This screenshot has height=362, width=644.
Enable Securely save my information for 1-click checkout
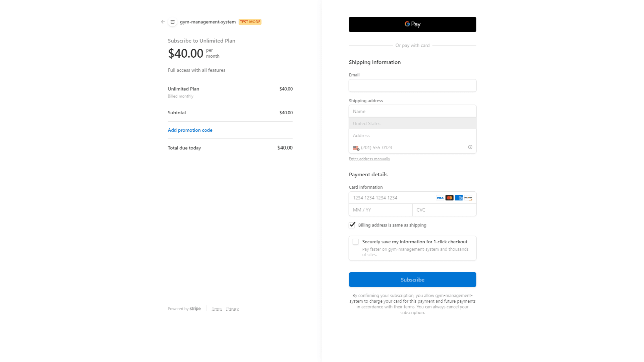point(356,242)
